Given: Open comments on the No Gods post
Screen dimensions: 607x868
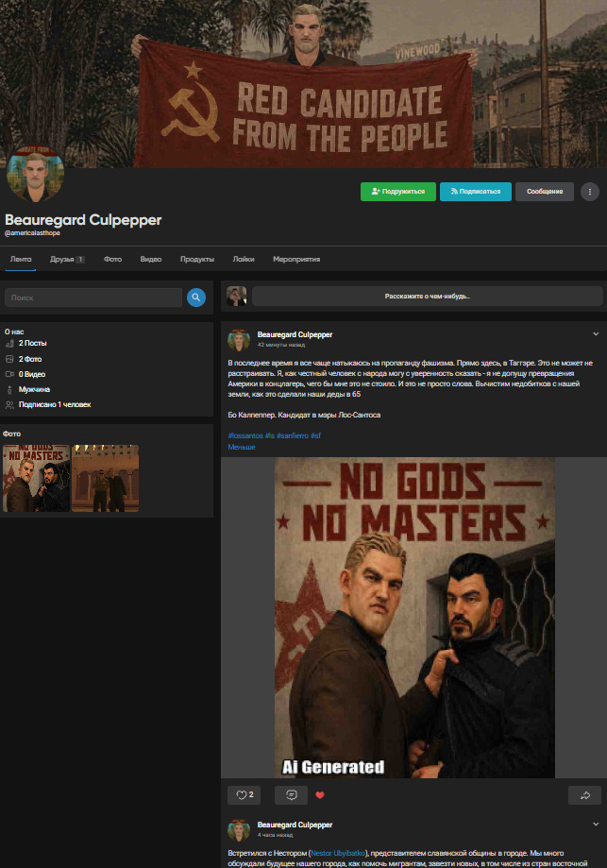Looking at the screenshot, I should pyautogui.click(x=291, y=795).
